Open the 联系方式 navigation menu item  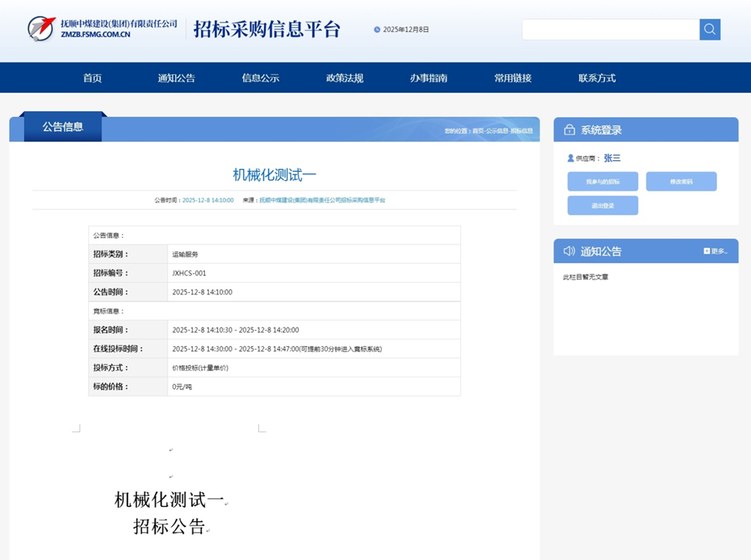click(597, 78)
